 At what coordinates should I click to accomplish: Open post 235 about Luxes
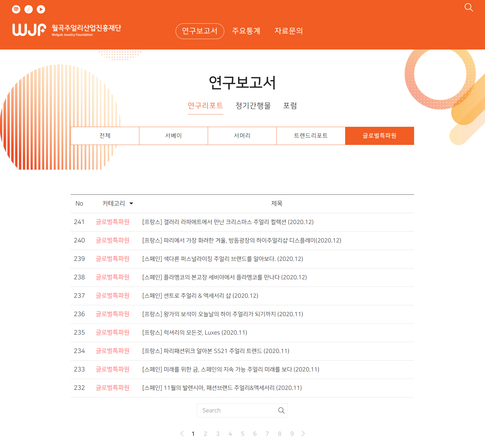click(195, 332)
